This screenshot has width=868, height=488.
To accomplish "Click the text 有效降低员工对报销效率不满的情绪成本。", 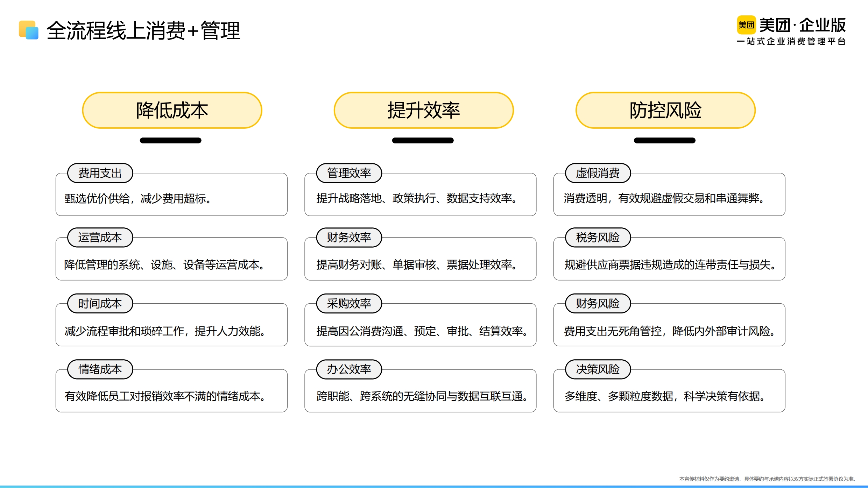I will coord(165,396).
